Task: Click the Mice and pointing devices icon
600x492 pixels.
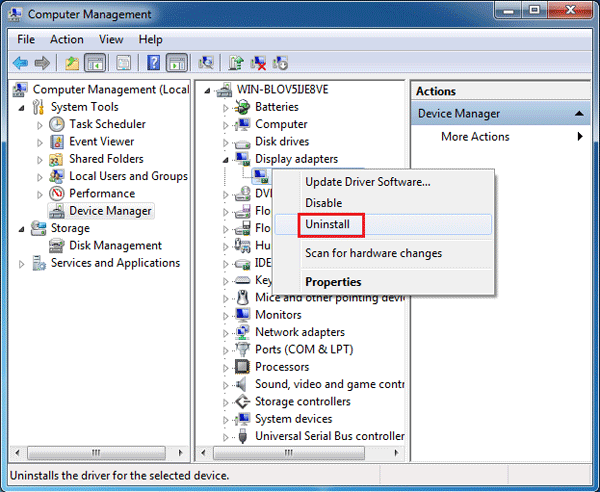Action: [242, 297]
